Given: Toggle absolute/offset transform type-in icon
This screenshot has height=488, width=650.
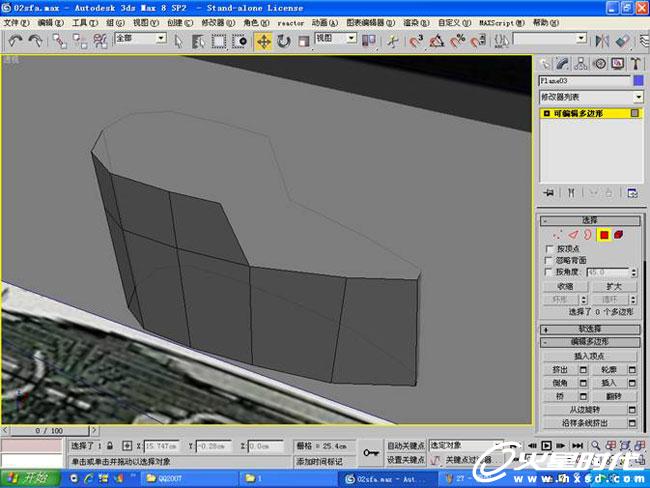Looking at the screenshot, I should tap(127, 446).
